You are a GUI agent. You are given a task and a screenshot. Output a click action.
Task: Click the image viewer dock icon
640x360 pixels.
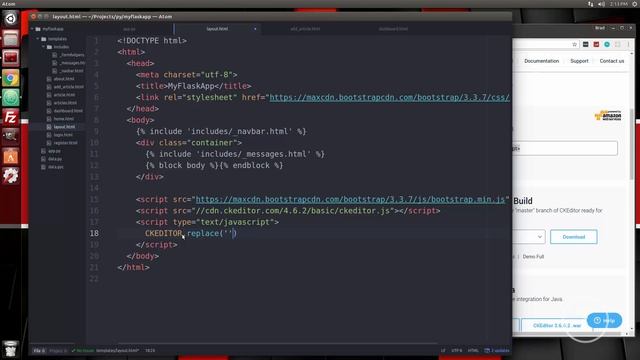[11, 137]
